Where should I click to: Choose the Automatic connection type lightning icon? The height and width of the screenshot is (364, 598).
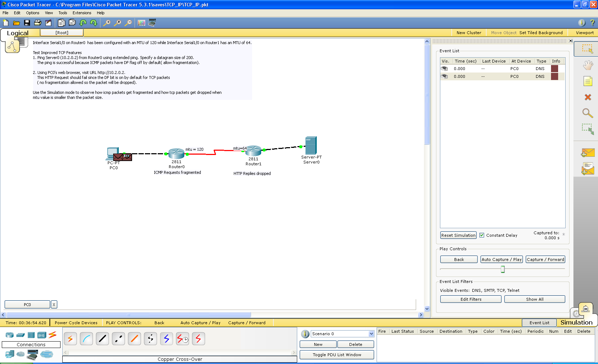coord(70,339)
